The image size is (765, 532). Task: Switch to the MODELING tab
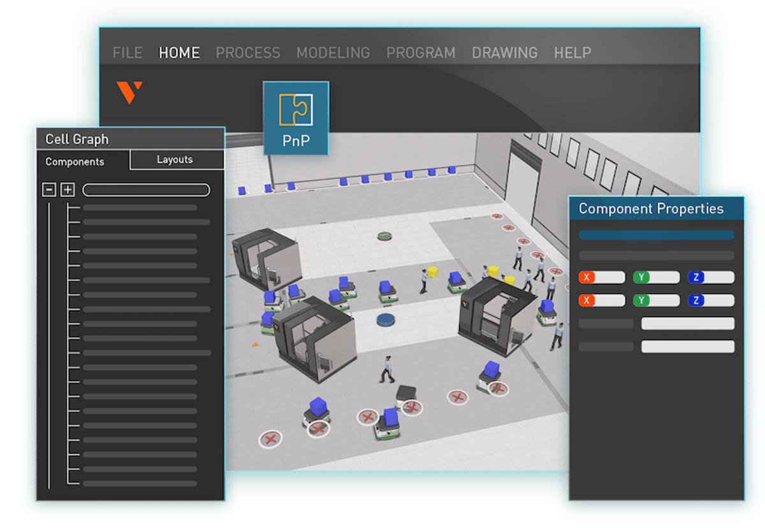pos(333,53)
